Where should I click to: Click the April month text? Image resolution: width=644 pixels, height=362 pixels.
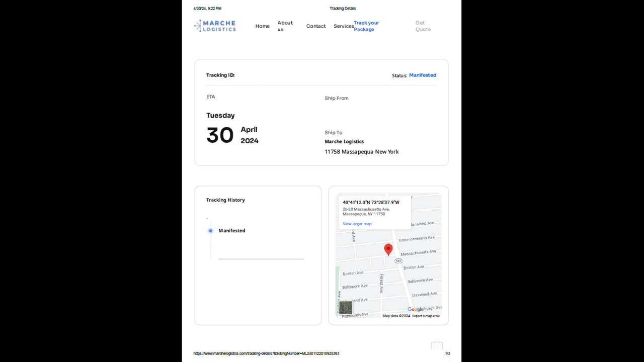(x=249, y=129)
